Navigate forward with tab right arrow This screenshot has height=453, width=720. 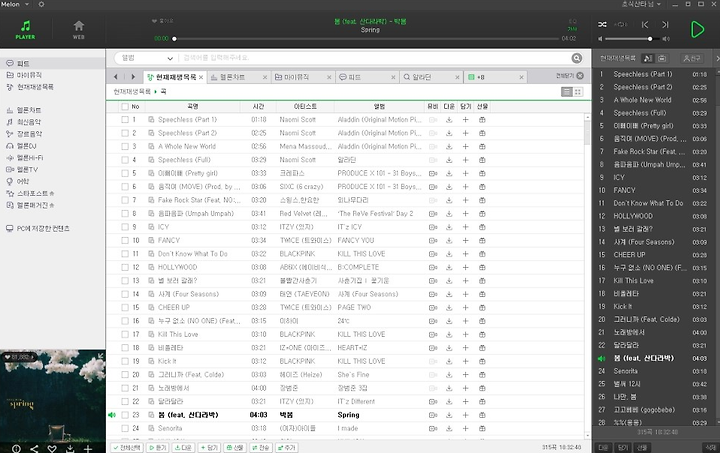coord(133,77)
